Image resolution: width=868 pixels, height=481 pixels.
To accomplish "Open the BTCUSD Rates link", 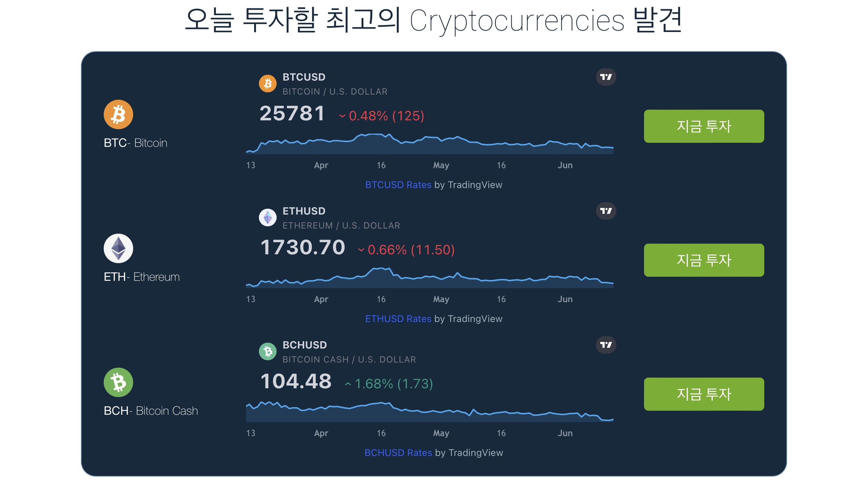I will (x=398, y=185).
